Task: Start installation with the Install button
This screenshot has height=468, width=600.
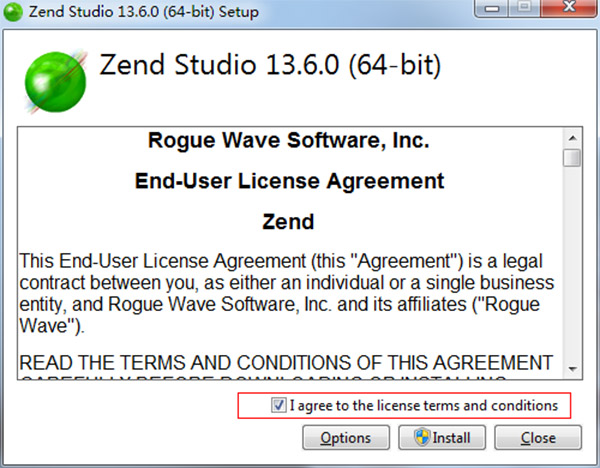Action: point(441,438)
